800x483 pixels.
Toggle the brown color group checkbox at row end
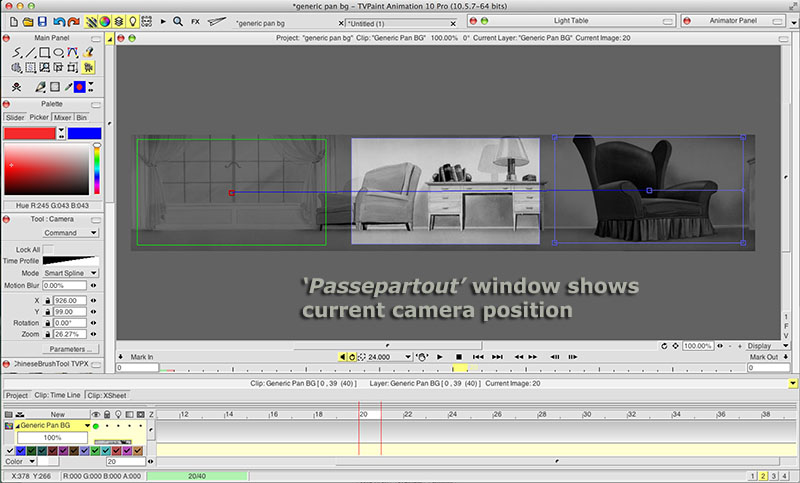point(138,450)
